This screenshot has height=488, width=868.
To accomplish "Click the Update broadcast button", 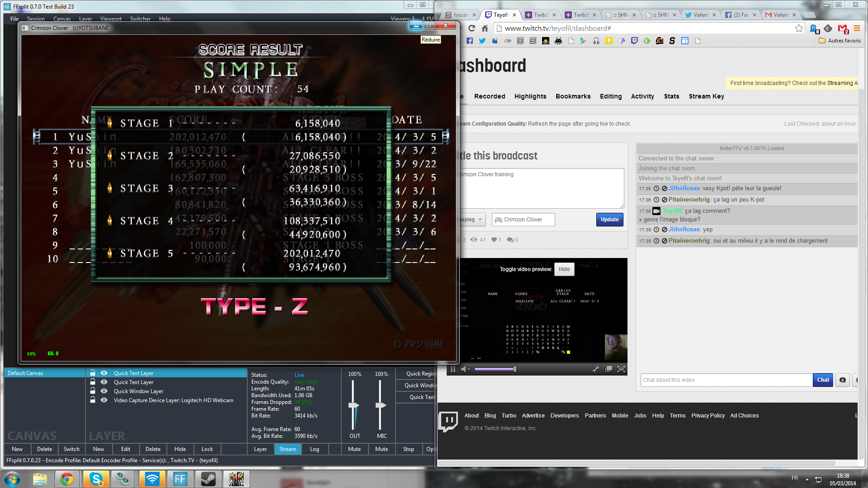I will [x=609, y=220].
